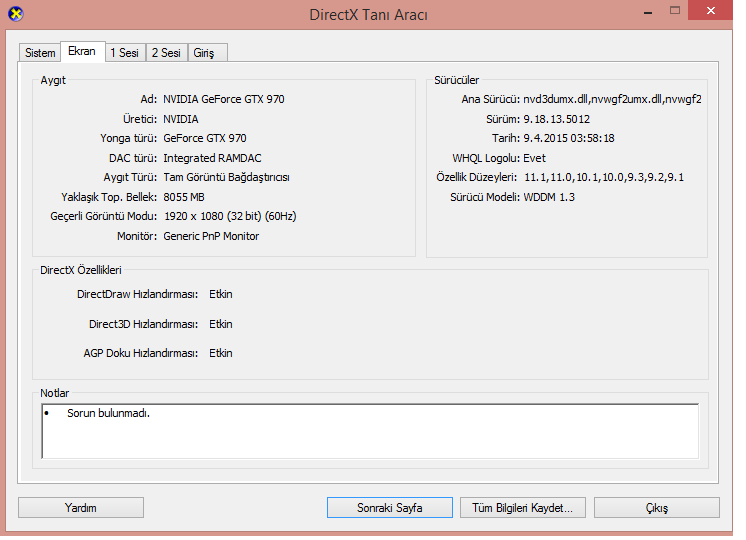Click the 'DAC türü:' label
Image resolution: width=746 pixels, height=540 pixels.
pos(133,158)
